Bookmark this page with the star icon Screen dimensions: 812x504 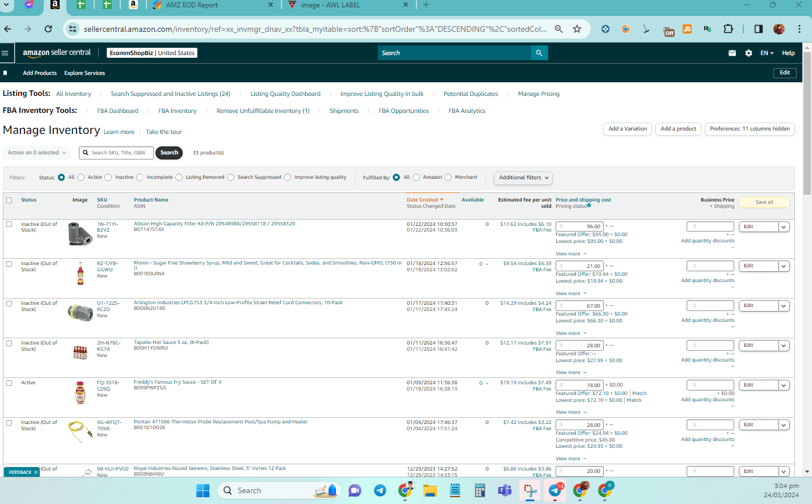click(x=577, y=29)
